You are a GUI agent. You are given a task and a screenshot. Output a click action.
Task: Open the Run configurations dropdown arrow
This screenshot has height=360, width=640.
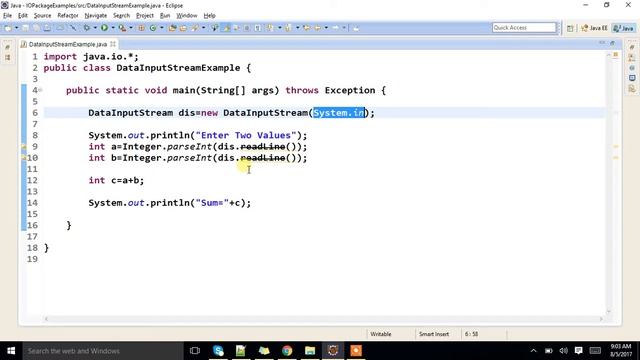[113, 28]
